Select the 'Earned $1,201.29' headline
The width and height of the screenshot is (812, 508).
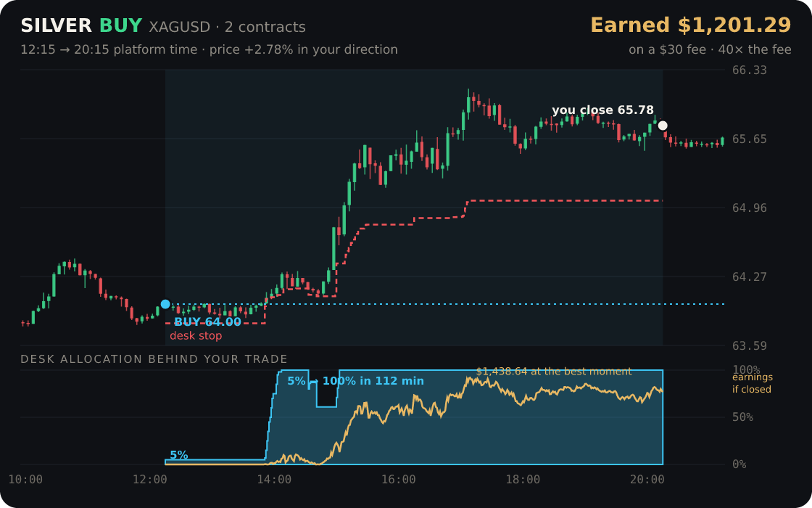click(x=691, y=25)
